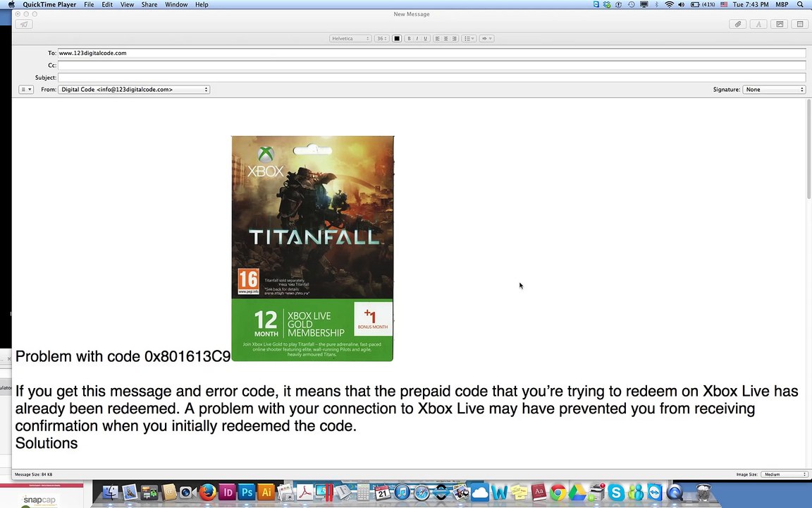Open the header fields customize dropdown
812x508 pixels.
26,90
